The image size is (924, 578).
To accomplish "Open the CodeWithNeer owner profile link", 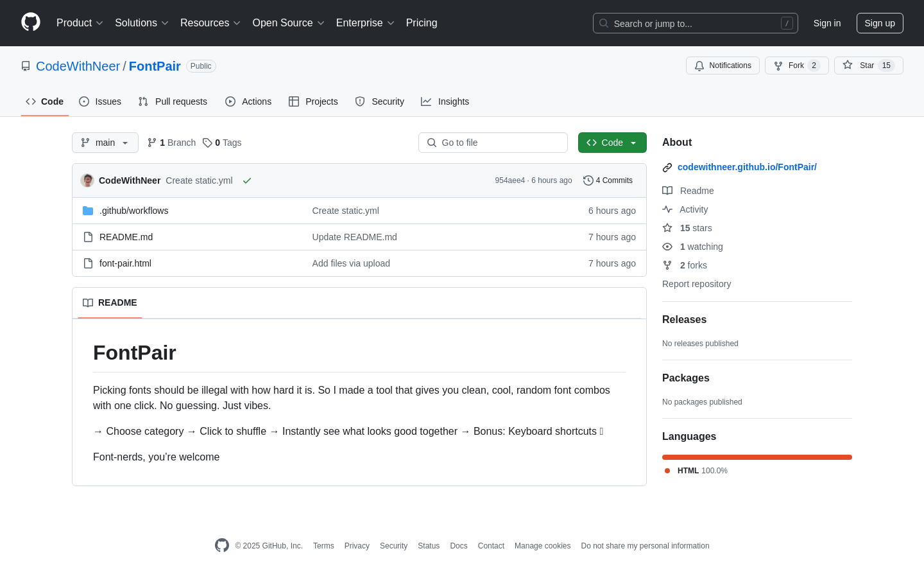I will tap(78, 66).
